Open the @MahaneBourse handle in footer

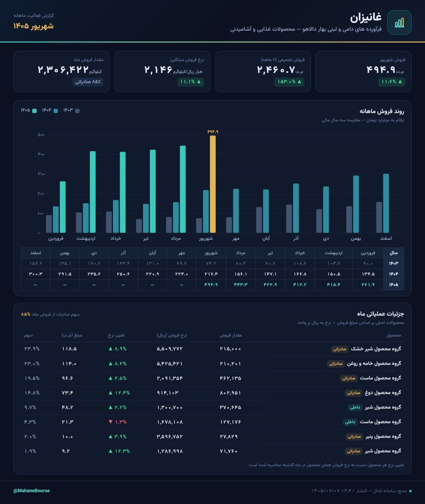[31, 491]
